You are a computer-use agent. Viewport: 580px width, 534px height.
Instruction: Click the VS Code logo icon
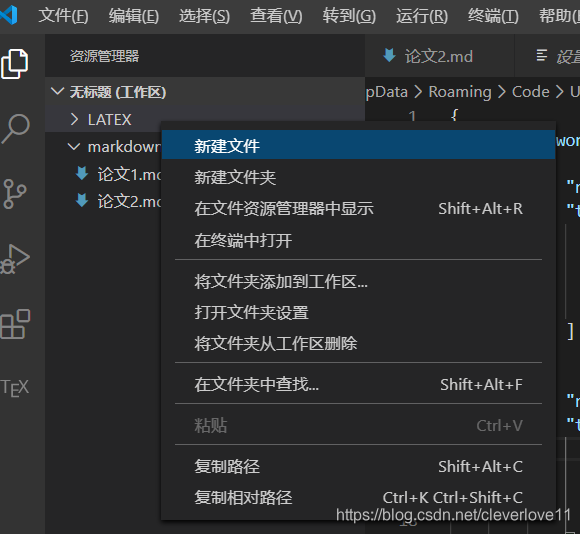[9, 15]
